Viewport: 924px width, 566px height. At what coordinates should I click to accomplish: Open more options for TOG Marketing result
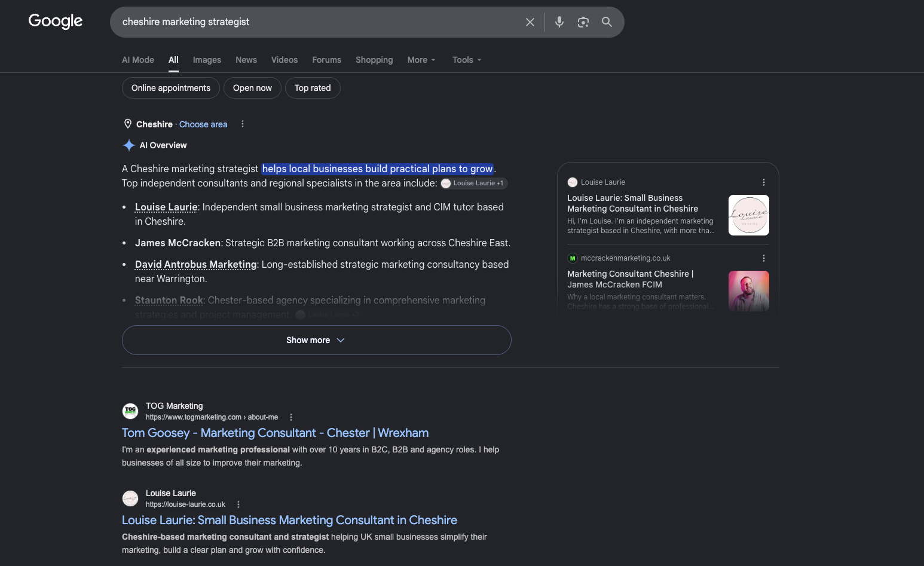(291, 417)
